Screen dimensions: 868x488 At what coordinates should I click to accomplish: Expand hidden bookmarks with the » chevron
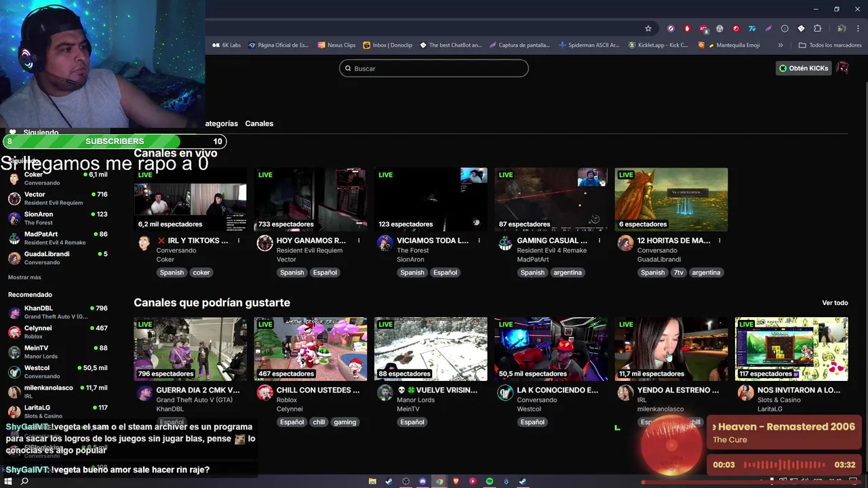pos(781,45)
